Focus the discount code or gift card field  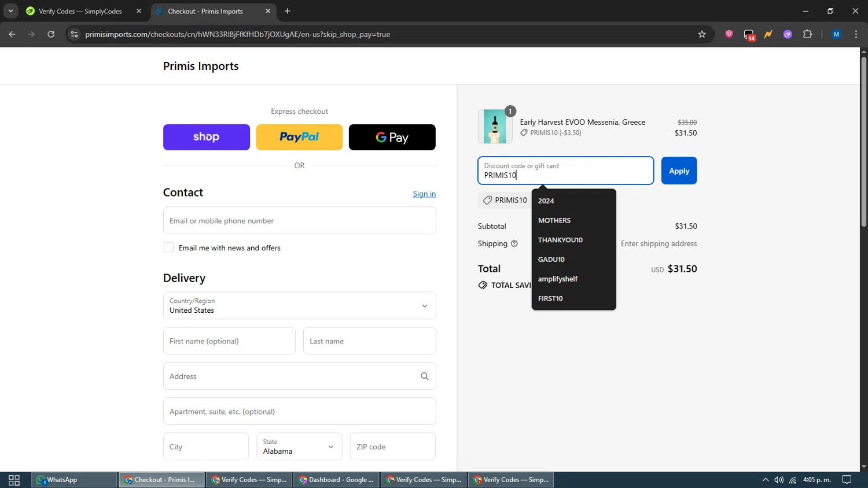[x=566, y=171]
